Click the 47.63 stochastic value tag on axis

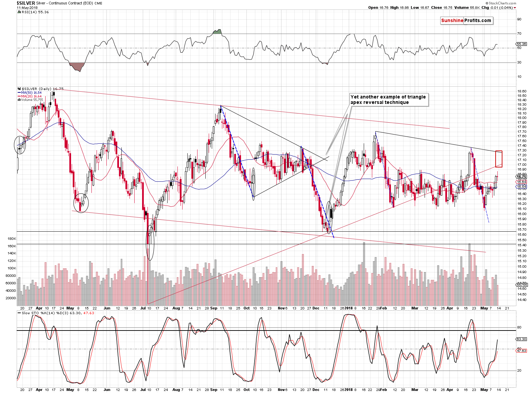(521, 351)
